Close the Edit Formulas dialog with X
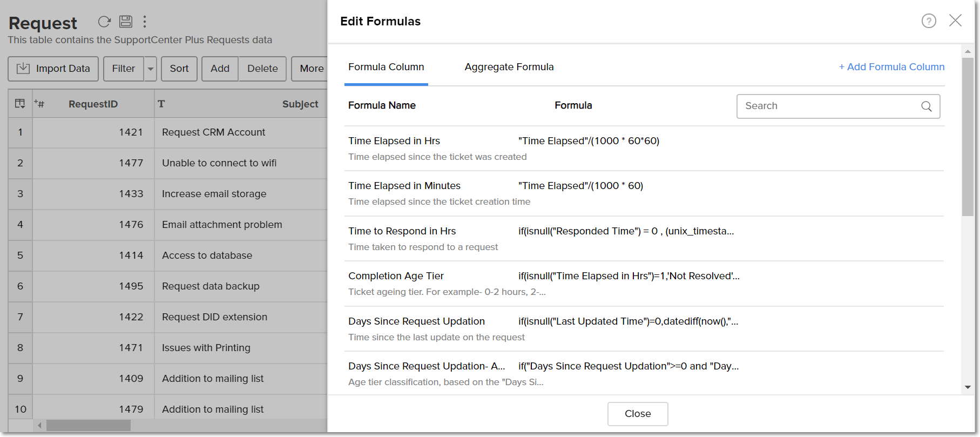Image resolution: width=980 pixels, height=437 pixels. 955,21
